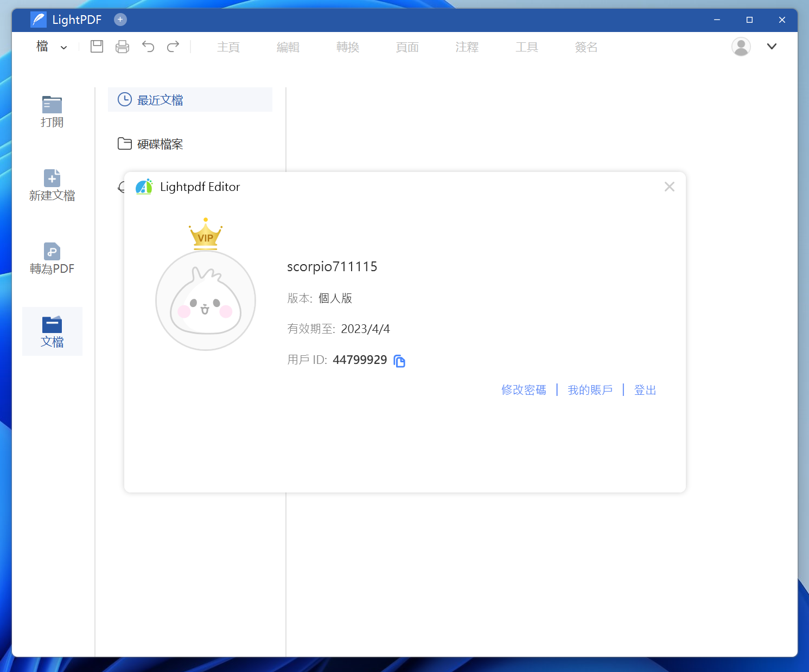The width and height of the screenshot is (809, 672).
Task: Select 新建文檔 in the sidebar
Action: pos(52,185)
